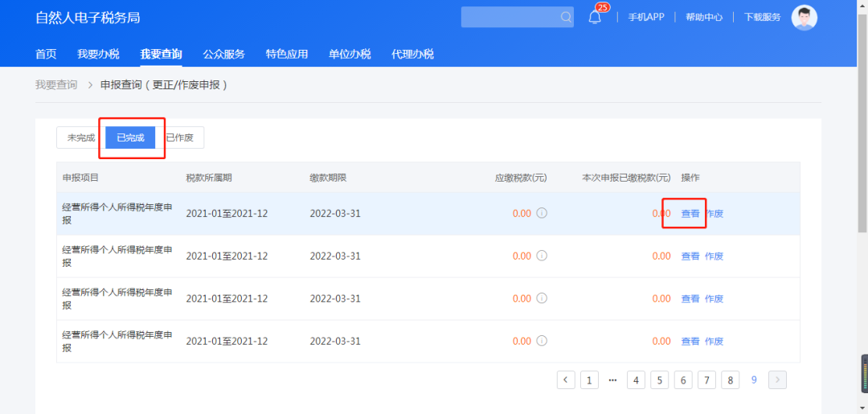Open 特色应用 menu

[287, 54]
